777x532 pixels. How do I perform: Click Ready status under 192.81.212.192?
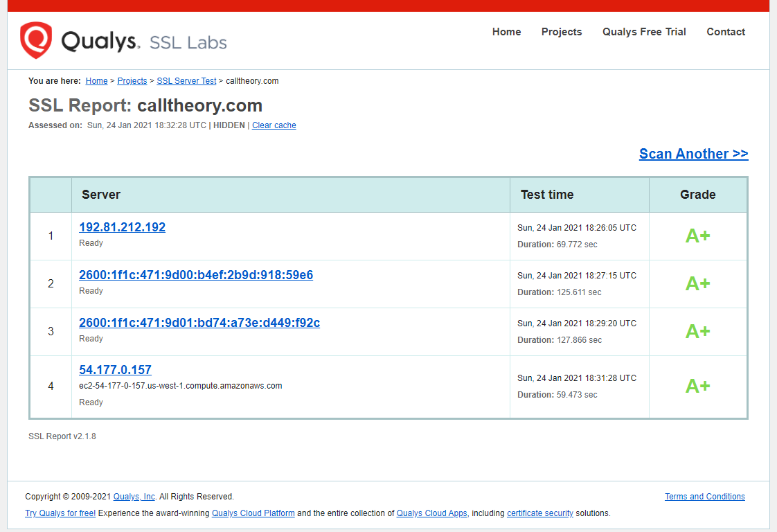coord(91,243)
